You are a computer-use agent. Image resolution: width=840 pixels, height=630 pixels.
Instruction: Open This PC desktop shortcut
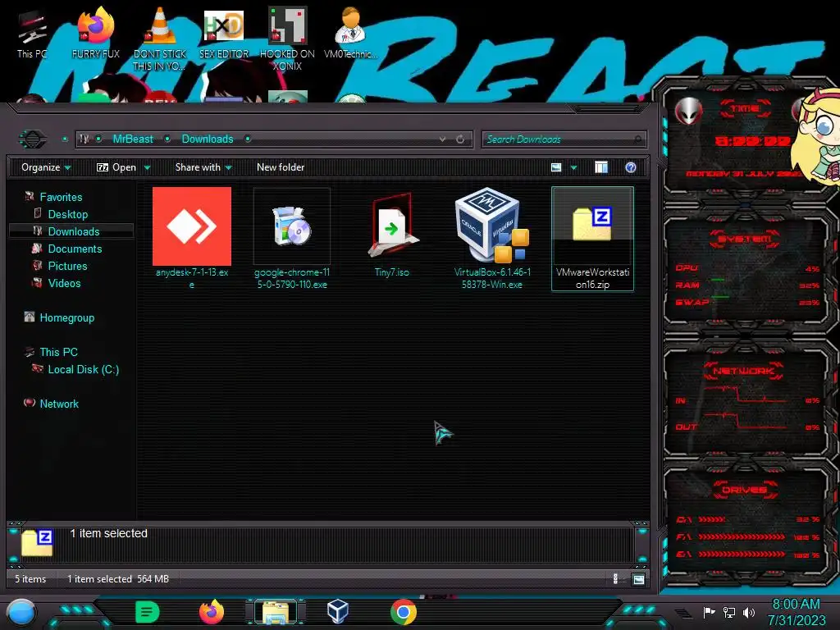click(x=32, y=34)
